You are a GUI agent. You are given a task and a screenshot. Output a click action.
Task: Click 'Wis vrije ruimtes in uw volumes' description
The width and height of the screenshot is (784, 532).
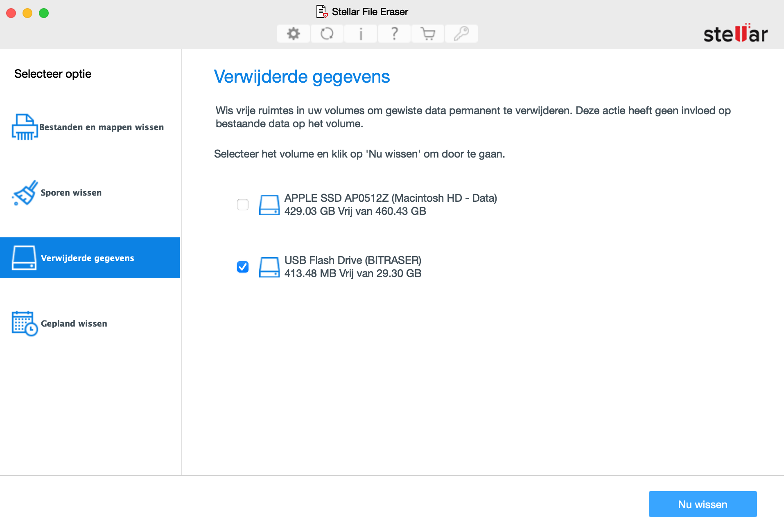click(x=473, y=117)
